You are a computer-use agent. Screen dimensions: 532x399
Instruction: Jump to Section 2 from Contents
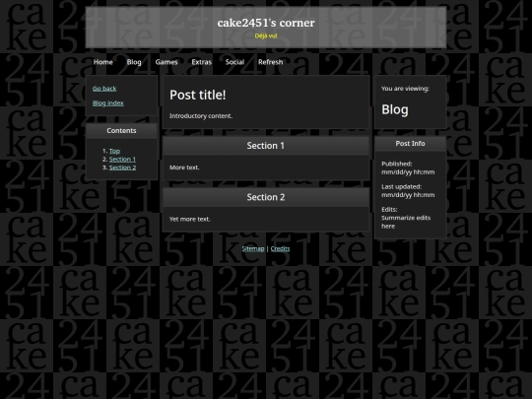click(122, 167)
